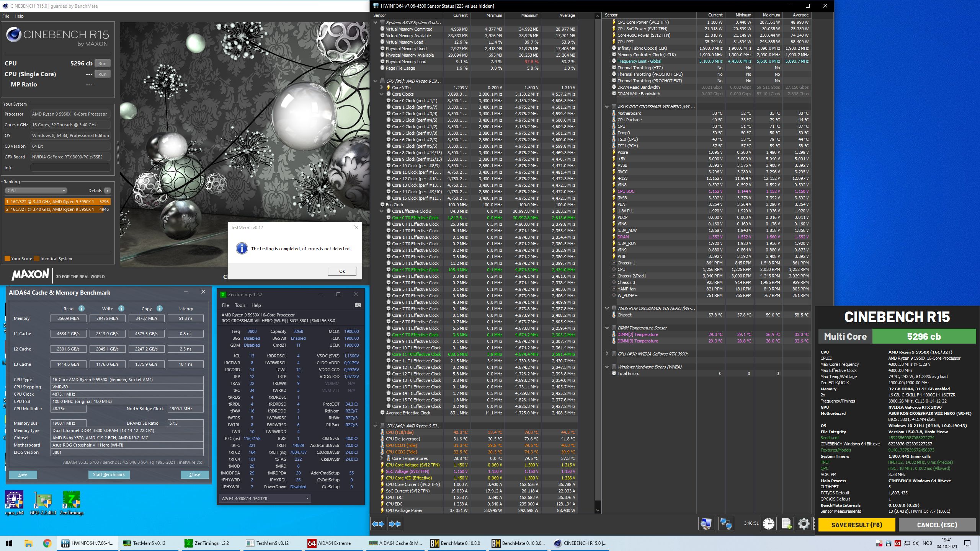The image size is (980, 551).
Task: Click NOB language indicator in tray
Action: pyautogui.click(x=927, y=543)
